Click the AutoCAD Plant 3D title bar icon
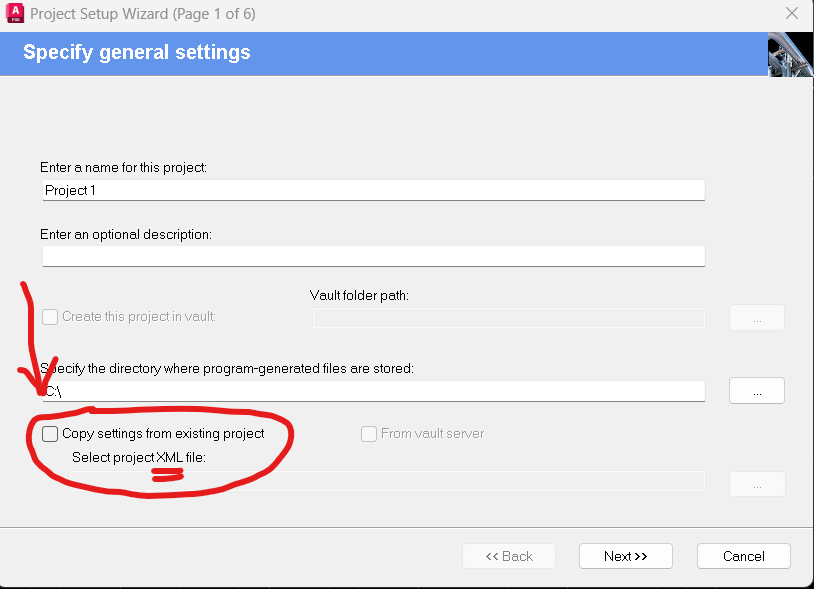 (x=15, y=14)
